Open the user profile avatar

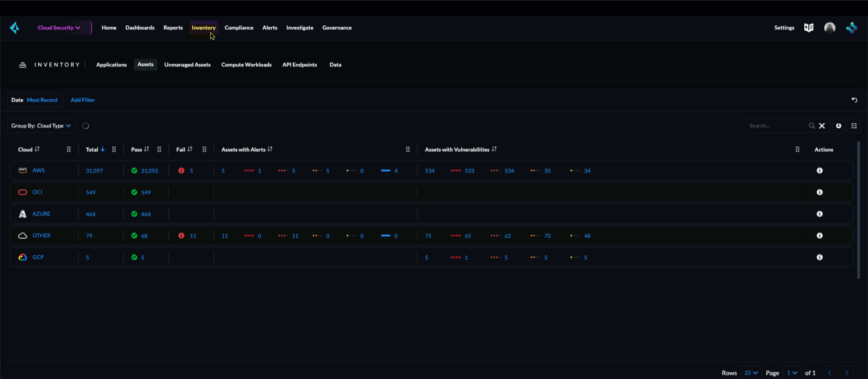(830, 28)
